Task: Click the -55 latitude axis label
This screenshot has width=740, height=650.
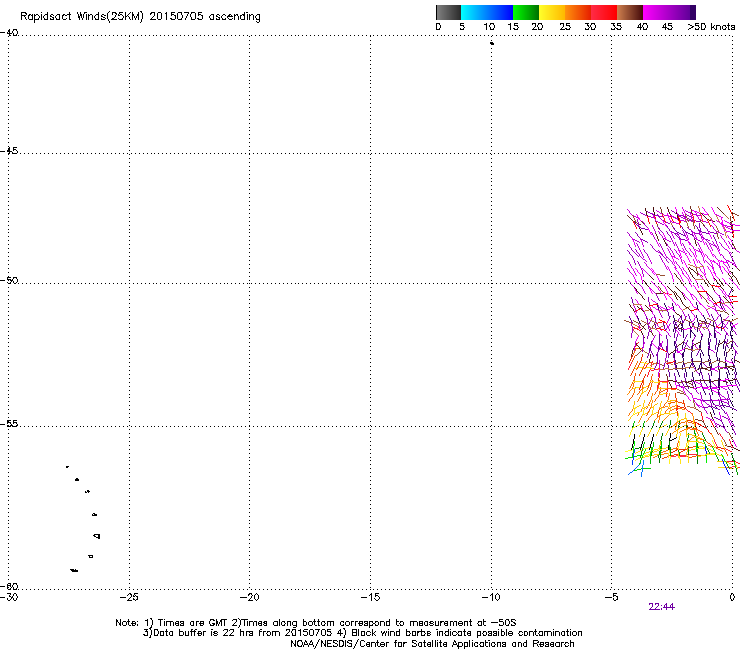Action: (x=9, y=423)
